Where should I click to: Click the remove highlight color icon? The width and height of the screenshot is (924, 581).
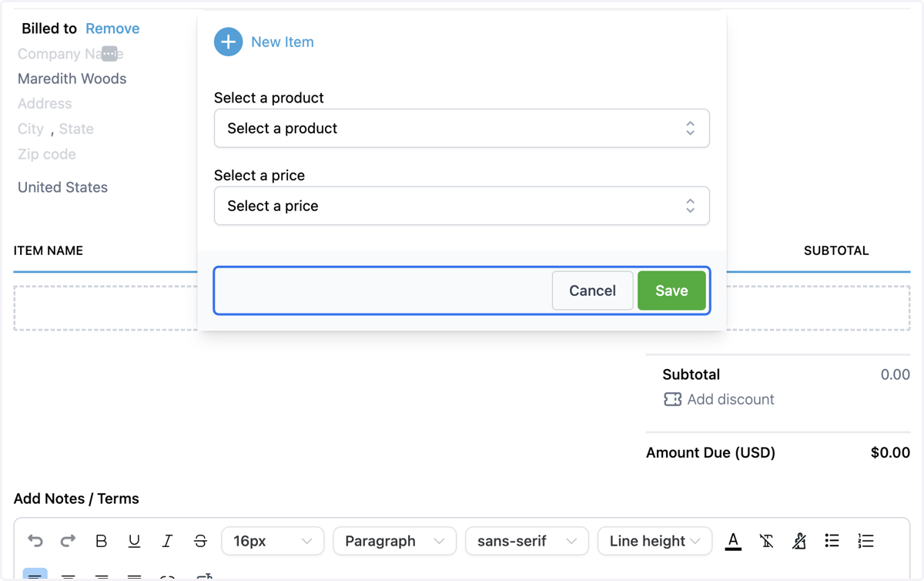tap(799, 541)
